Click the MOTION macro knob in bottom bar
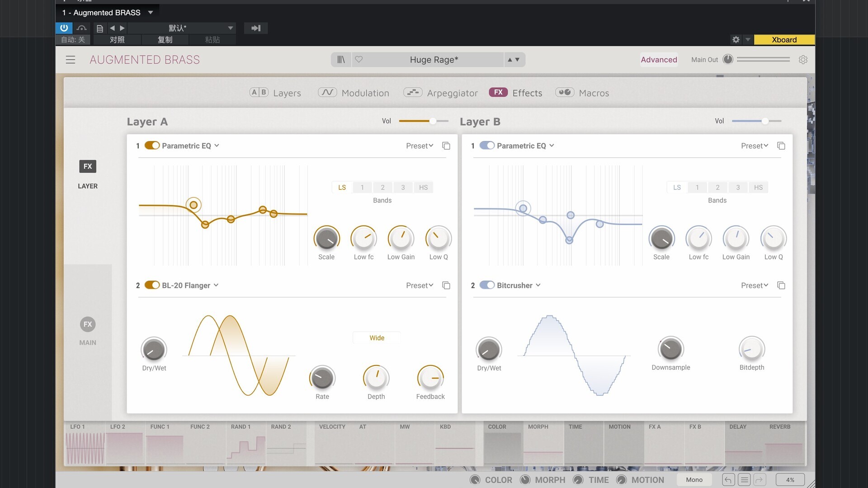This screenshot has width=868, height=488. coord(622,480)
